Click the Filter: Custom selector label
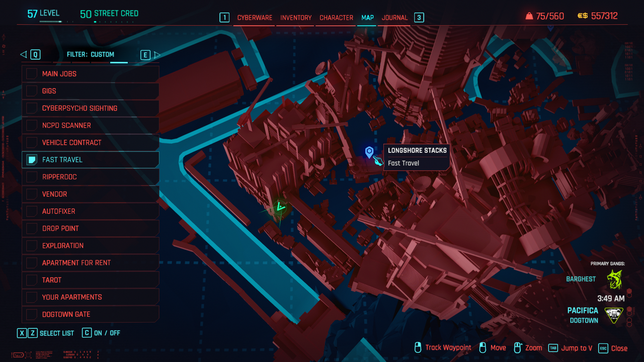Screen dimensions: 644x362 [91, 55]
